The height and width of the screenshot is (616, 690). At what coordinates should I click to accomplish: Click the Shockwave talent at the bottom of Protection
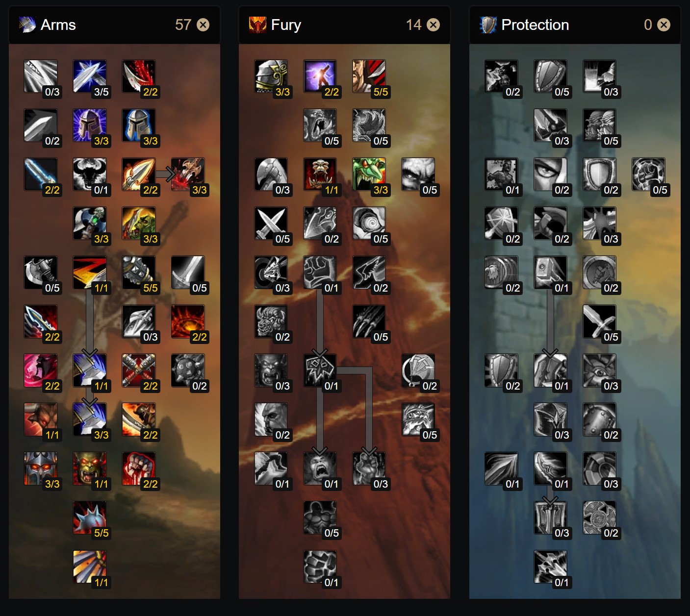551,567
